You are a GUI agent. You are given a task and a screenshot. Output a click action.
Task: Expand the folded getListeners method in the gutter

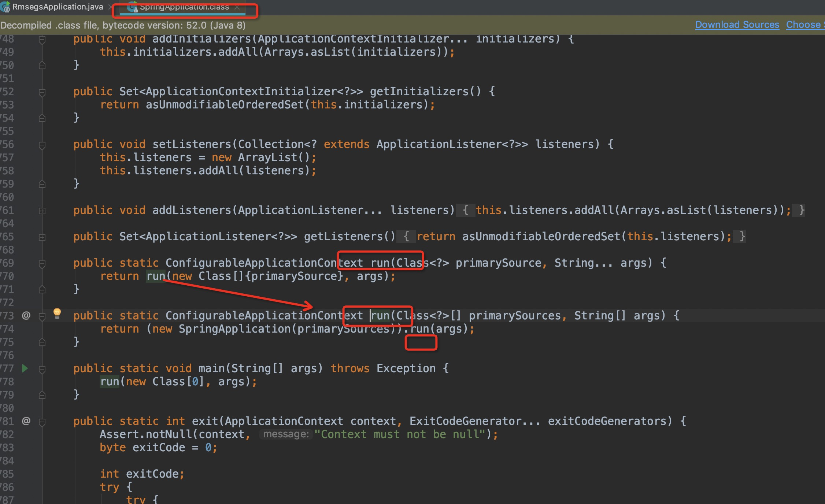click(x=42, y=237)
